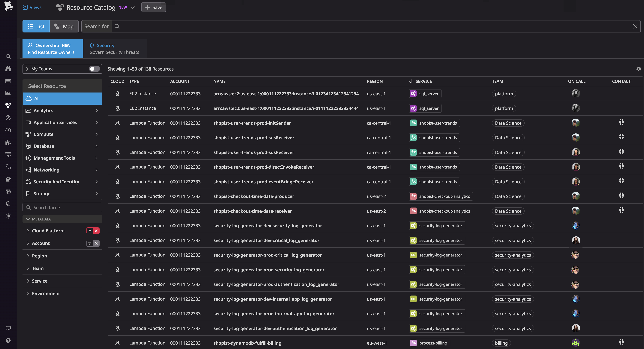The height and width of the screenshot is (349, 644).
Task: Click the Watchdog binoculars icon in sidebar
Action: click(8, 68)
